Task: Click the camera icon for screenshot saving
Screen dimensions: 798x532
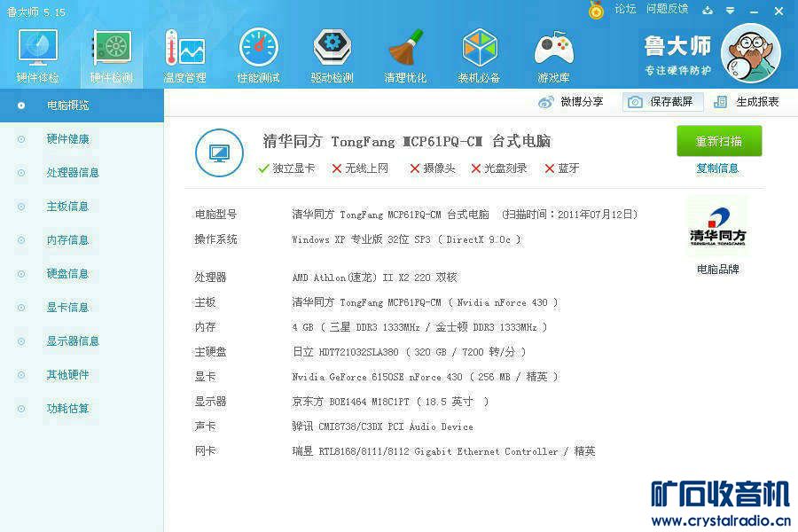Action: (635, 102)
